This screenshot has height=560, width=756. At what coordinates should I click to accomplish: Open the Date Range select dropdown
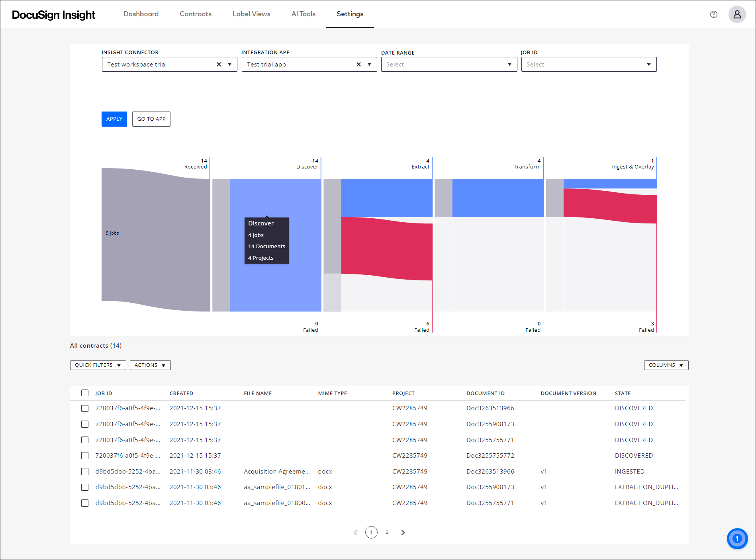(449, 65)
